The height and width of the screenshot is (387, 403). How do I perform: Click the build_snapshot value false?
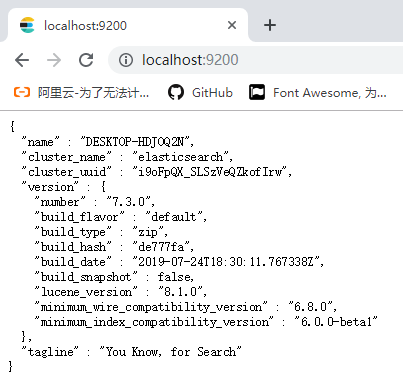coord(175,277)
